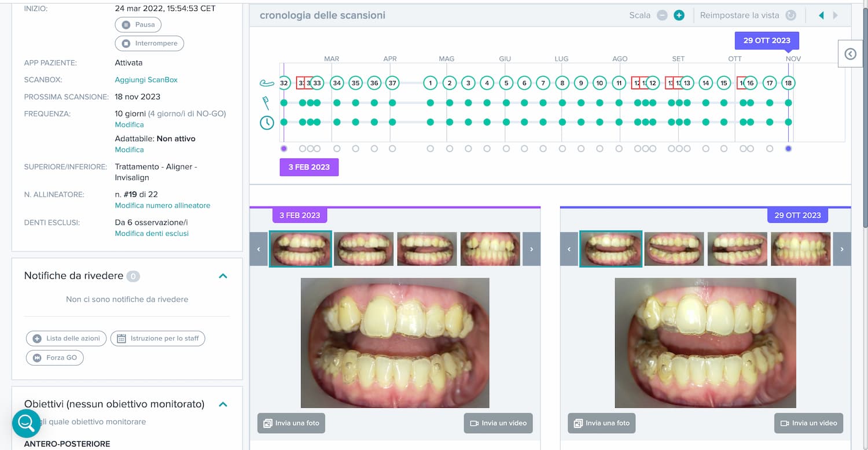Select scan marker 18 on the timeline
The height and width of the screenshot is (450, 868).
(788, 83)
